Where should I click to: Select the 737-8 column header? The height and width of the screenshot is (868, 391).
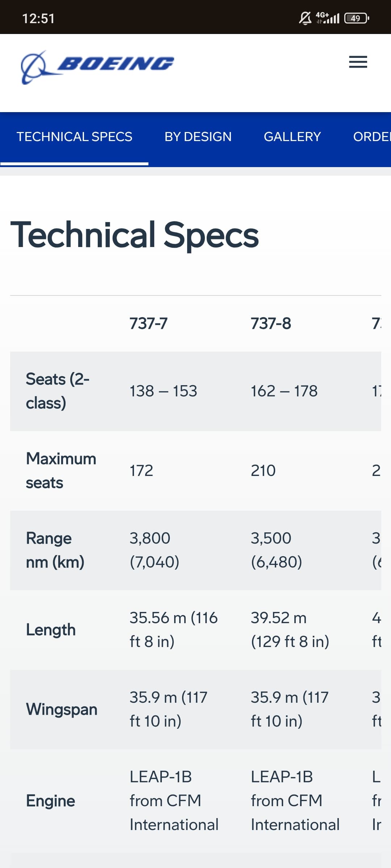(271, 323)
